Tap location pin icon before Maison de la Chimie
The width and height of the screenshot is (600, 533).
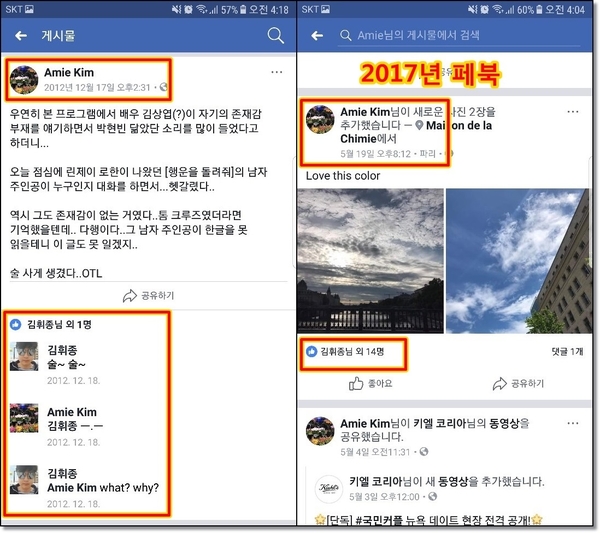click(x=419, y=126)
